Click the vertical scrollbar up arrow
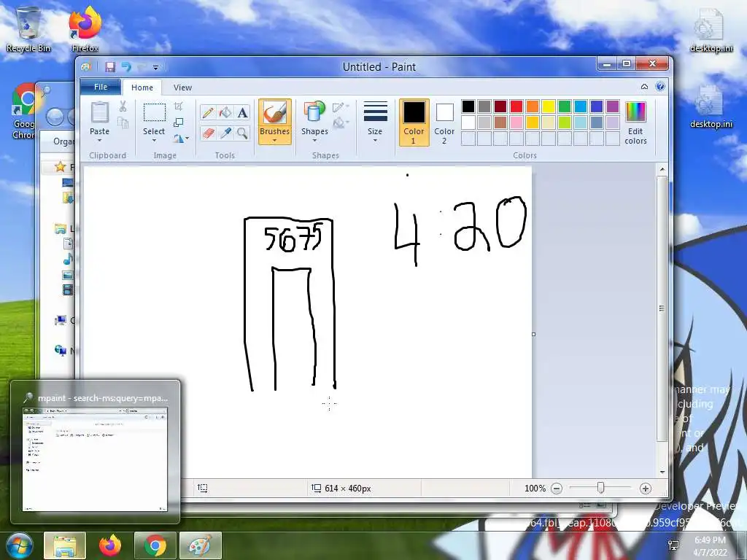The image size is (747, 560). pyautogui.click(x=662, y=169)
